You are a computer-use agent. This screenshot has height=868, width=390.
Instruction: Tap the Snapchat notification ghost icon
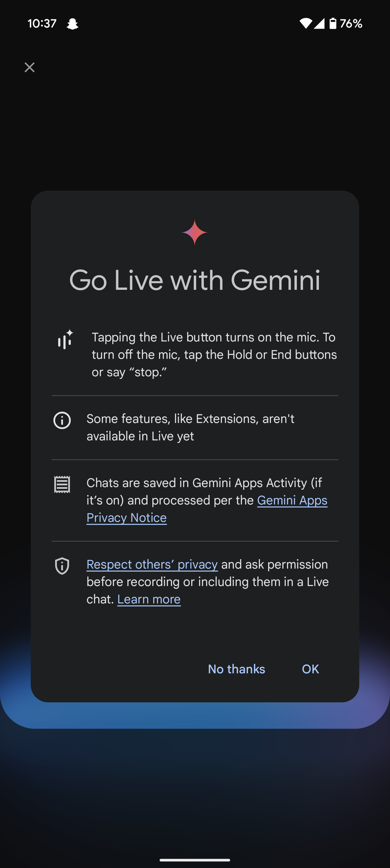73,23
